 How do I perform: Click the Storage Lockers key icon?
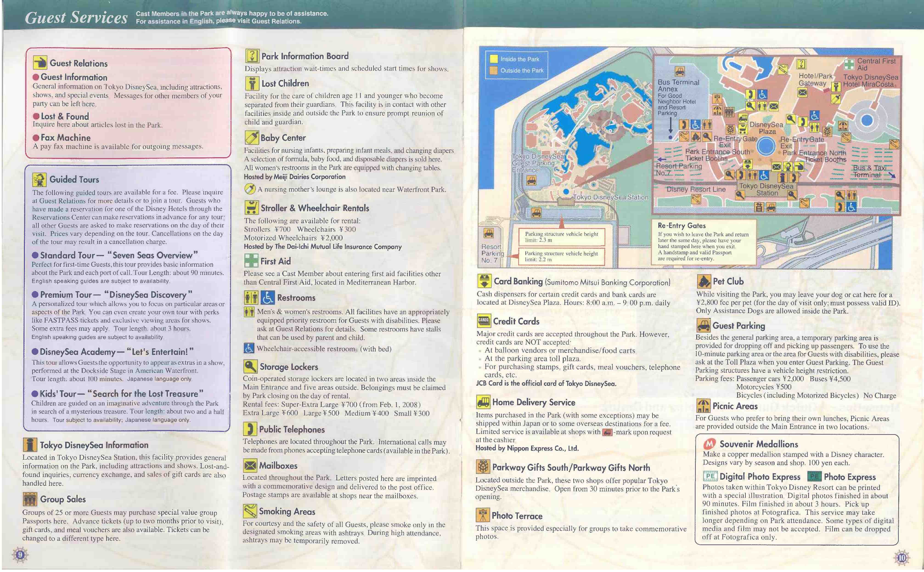point(250,366)
